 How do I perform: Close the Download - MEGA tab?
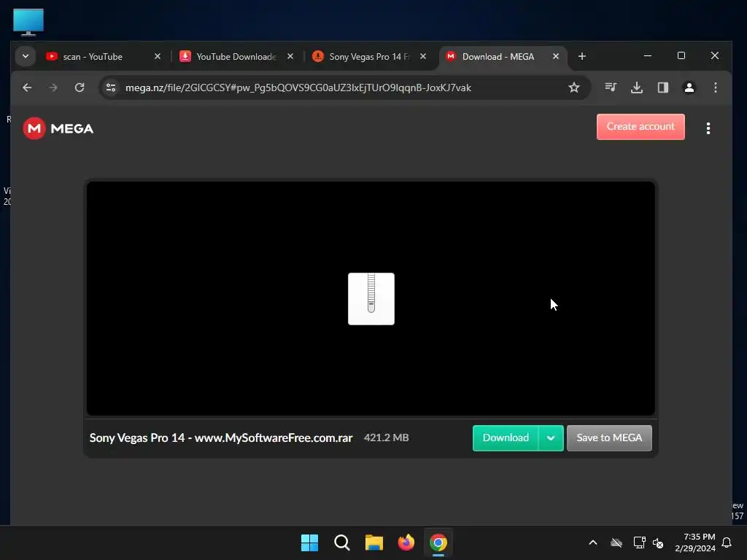tap(555, 56)
